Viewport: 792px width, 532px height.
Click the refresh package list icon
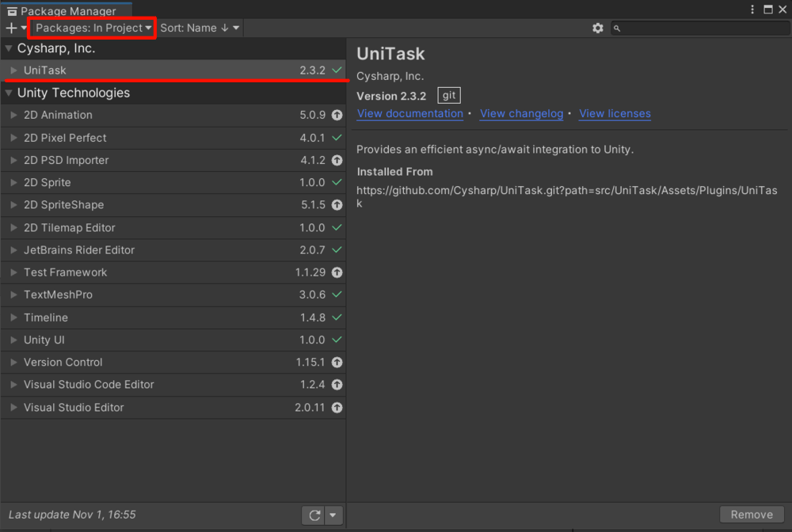[314, 515]
